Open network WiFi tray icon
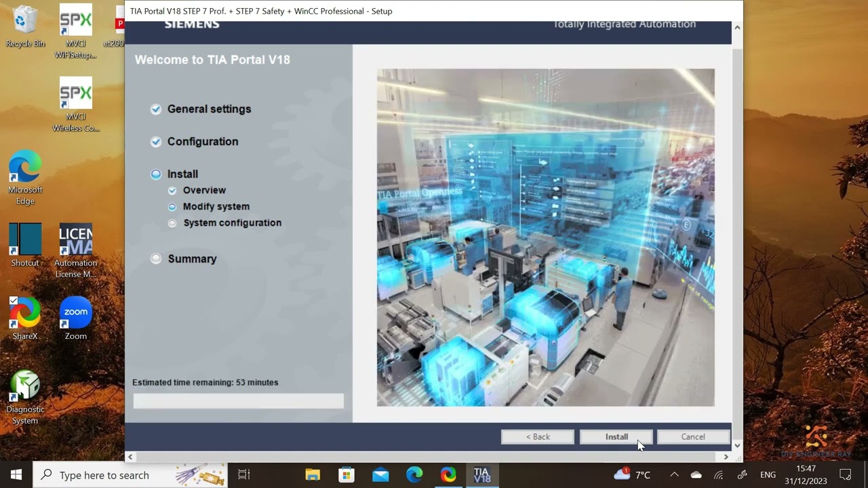 719,475
